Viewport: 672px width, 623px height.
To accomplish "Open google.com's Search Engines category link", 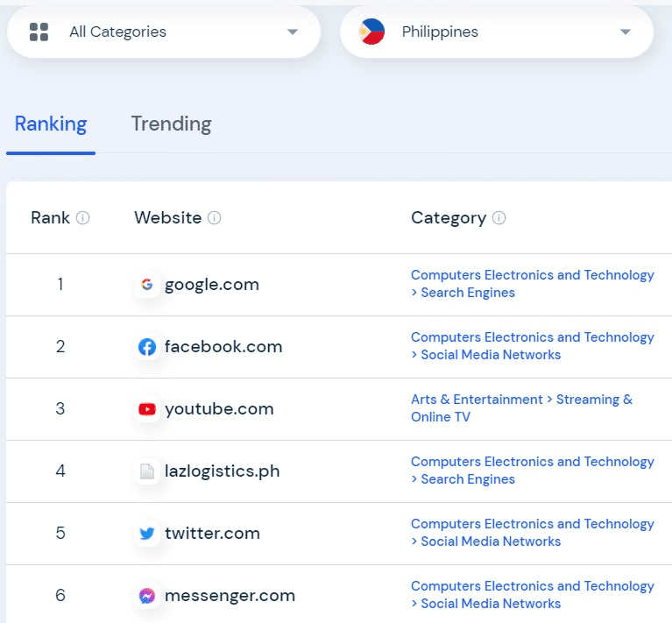I will tap(533, 284).
